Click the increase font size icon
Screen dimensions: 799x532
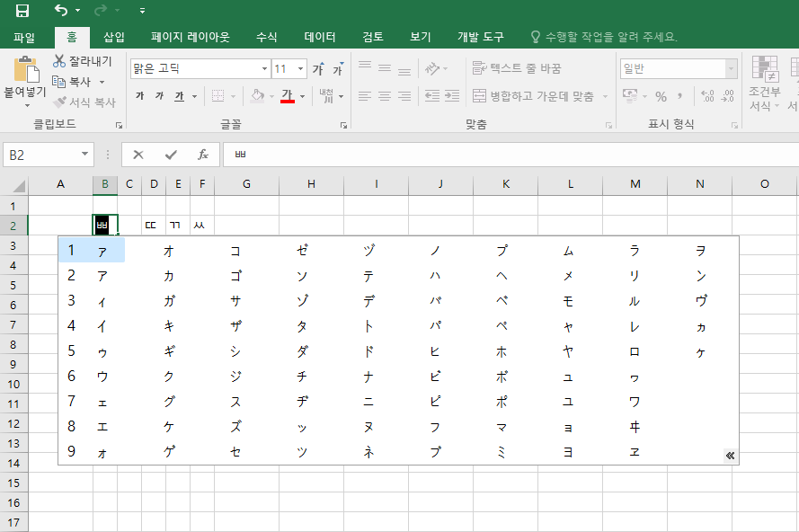(x=318, y=69)
